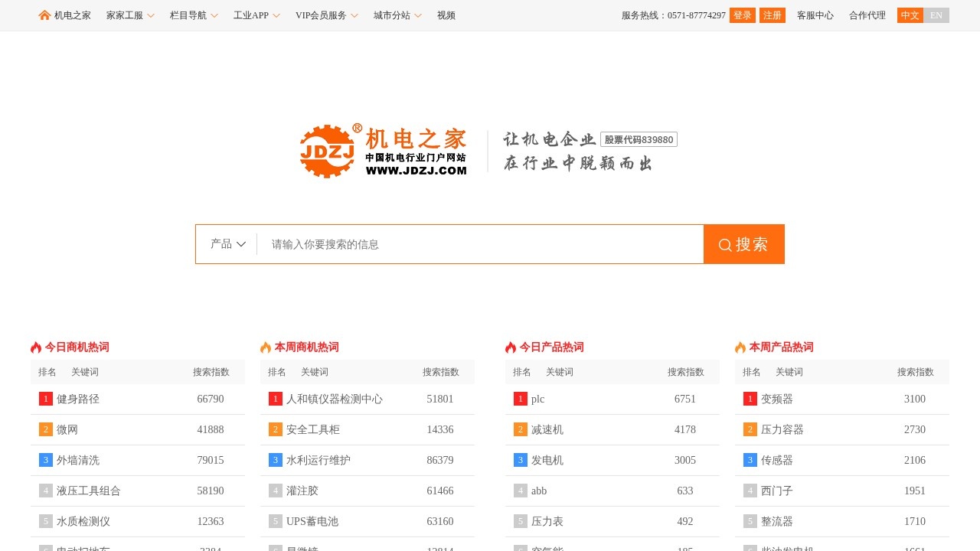Click the JDZJ gear logo
The width and height of the screenshot is (980, 551).
point(329,150)
